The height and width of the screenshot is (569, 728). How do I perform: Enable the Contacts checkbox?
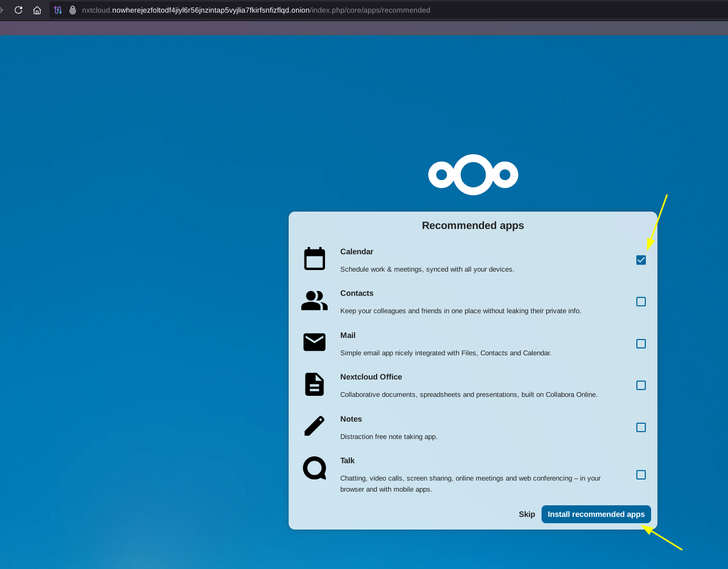pyautogui.click(x=641, y=302)
